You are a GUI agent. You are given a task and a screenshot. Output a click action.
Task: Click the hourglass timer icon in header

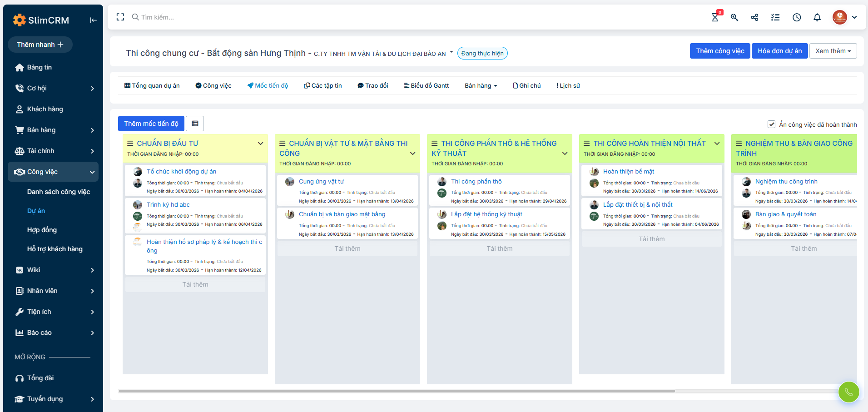tap(715, 17)
